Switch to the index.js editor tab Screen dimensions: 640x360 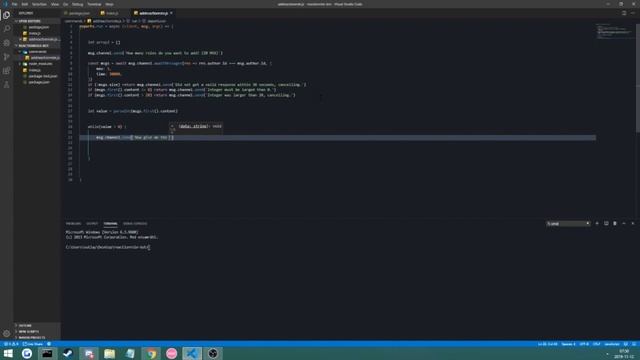(x=112, y=13)
